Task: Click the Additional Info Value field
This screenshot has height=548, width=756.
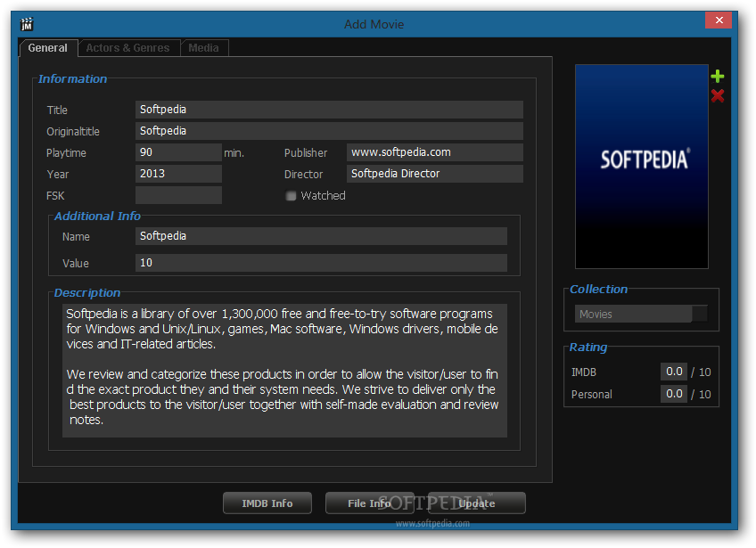Action: [321, 263]
